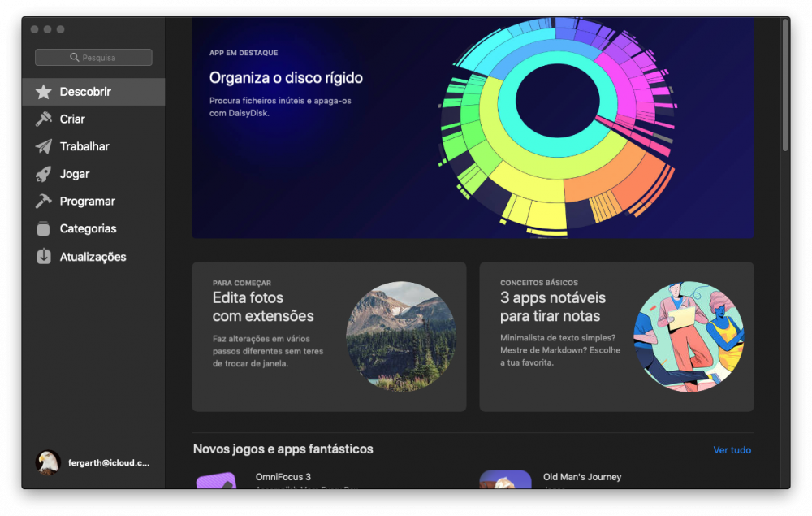Click the eagle account avatar

(48, 462)
